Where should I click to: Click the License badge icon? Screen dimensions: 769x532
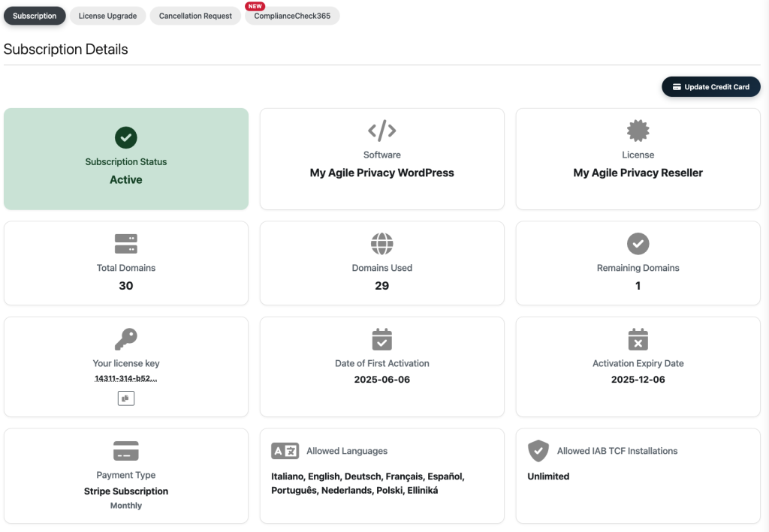[x=638, y=131]
